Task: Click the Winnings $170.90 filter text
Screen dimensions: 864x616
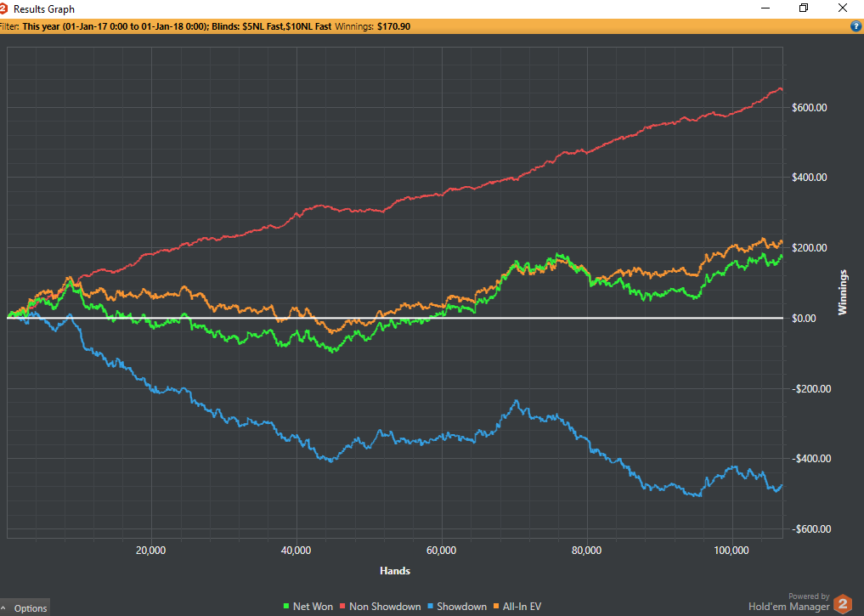Action: point(372,26)
